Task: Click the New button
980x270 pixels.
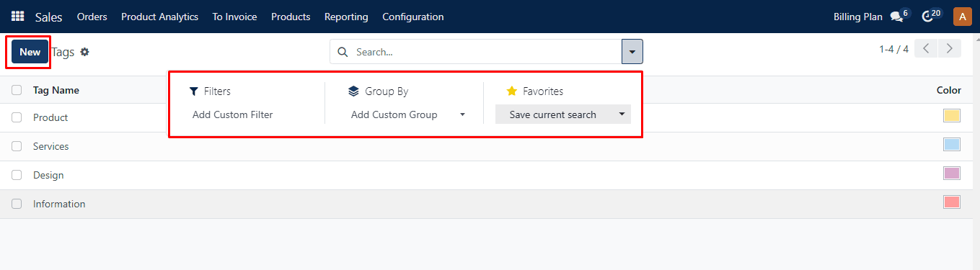Action: (x=30, y=52)
